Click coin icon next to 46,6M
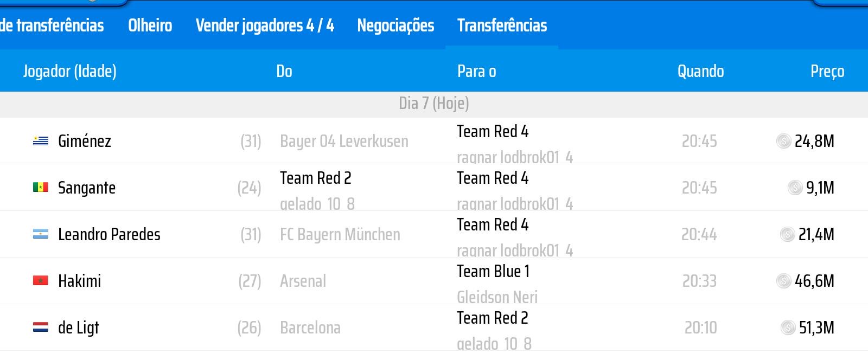The image size is (868, 353). [x=783, y=281]
